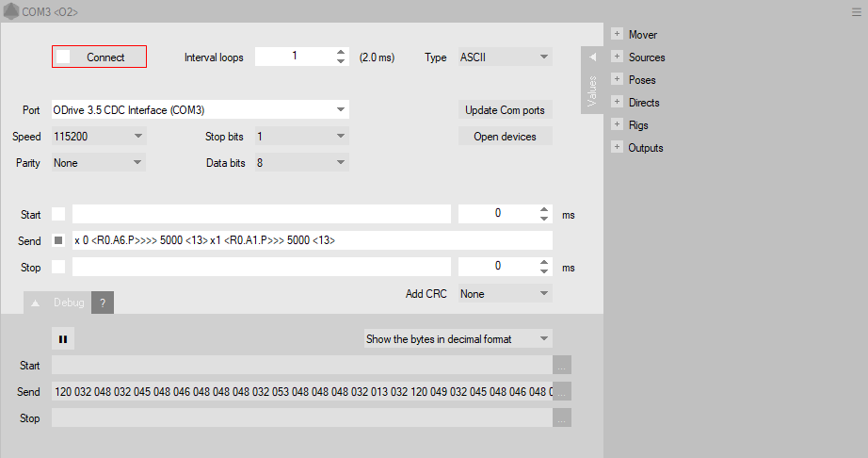Toggle the Connect checkbox
The image size is (868, 458).
(x=64, y=57)
